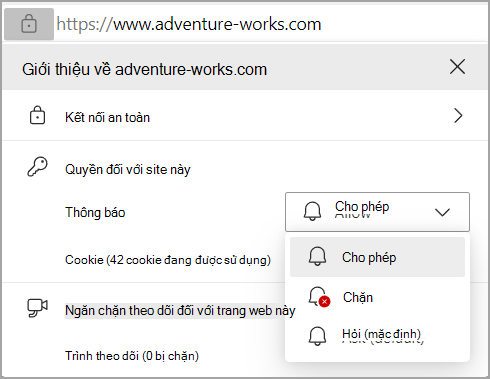The width and height of the screenshot is (490, 379).
Task: Click the lock icon in address bar
Action: [x=29, y=24]
